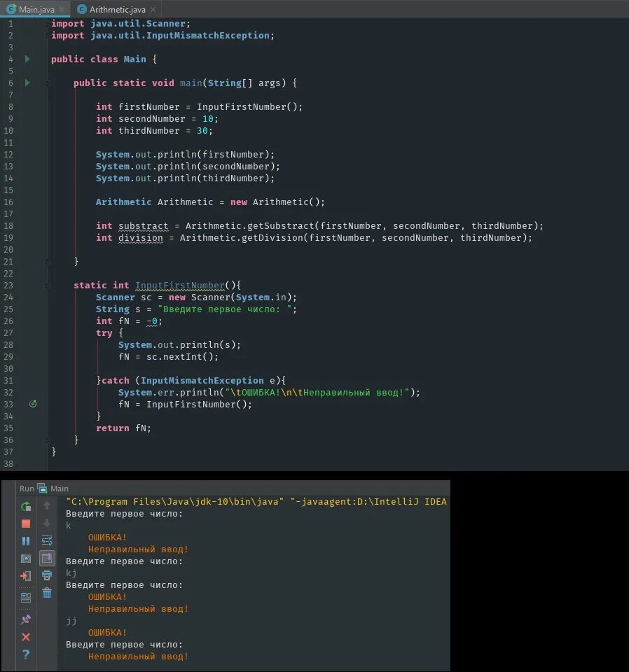Click the underlined -0 value on line 26
Viewport: 629px width, 672px height.
click(x=152, y=321)
